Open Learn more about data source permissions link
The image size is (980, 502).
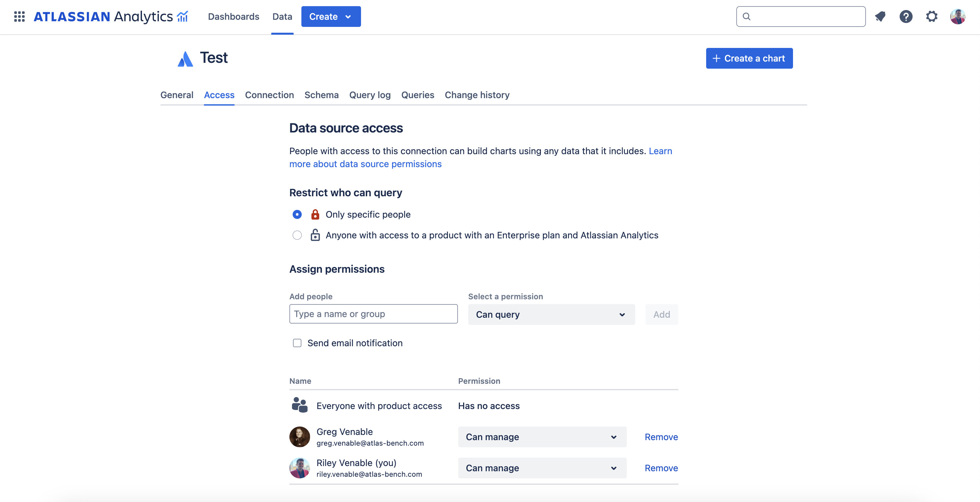tap(365, 164)
